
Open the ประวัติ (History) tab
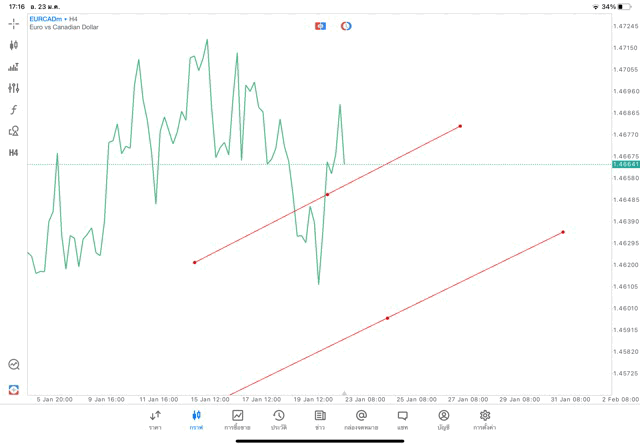pyautogui.click(x=278, y=420)
